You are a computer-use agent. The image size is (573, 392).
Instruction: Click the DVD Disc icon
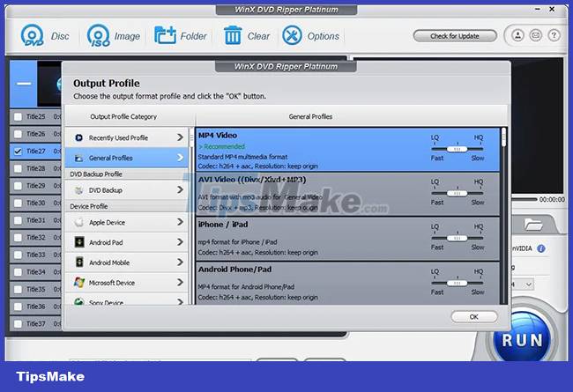coord(32,36)
